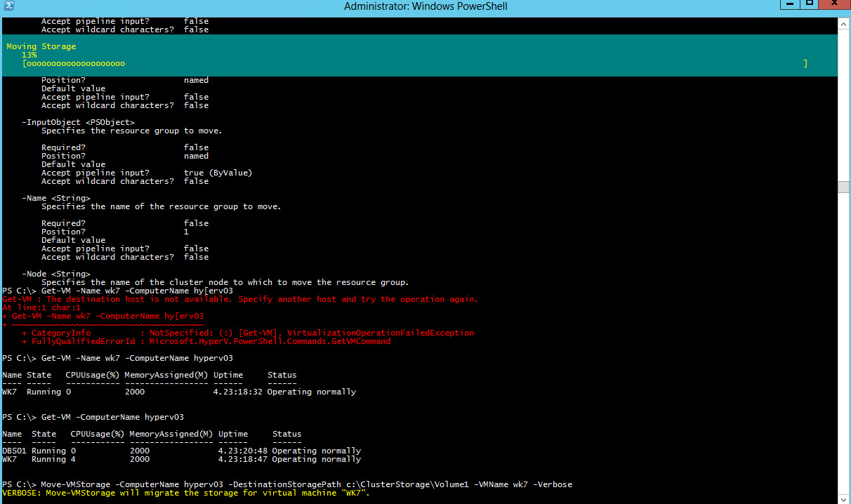Click the scrollbar up arrow
This screenshot has width=851, height=504.
coord(844,23)
